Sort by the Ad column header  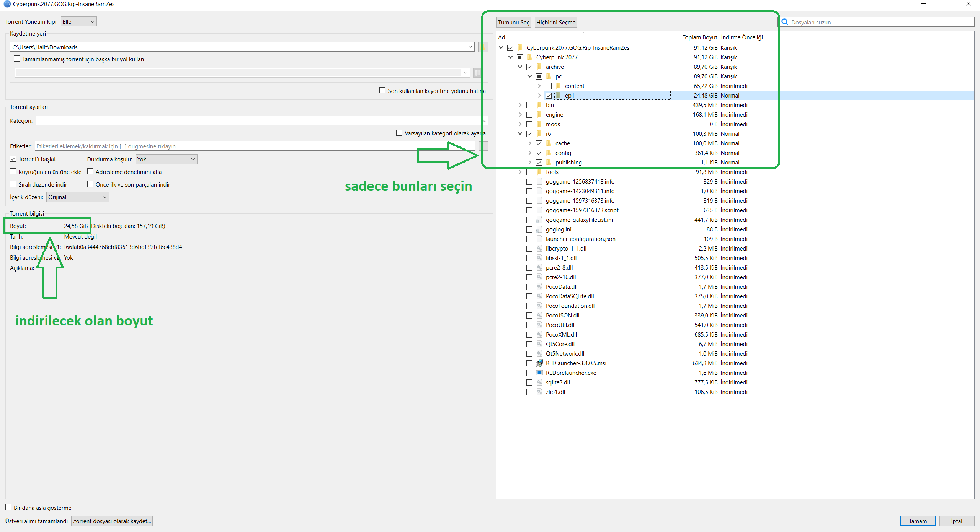pyautogui.click(x=584, y=37)
